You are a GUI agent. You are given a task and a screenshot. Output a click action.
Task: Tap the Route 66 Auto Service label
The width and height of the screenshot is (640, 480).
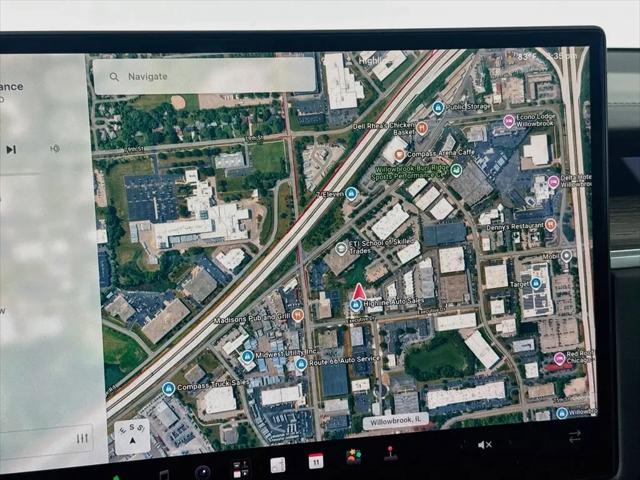(x=344, y=361)
